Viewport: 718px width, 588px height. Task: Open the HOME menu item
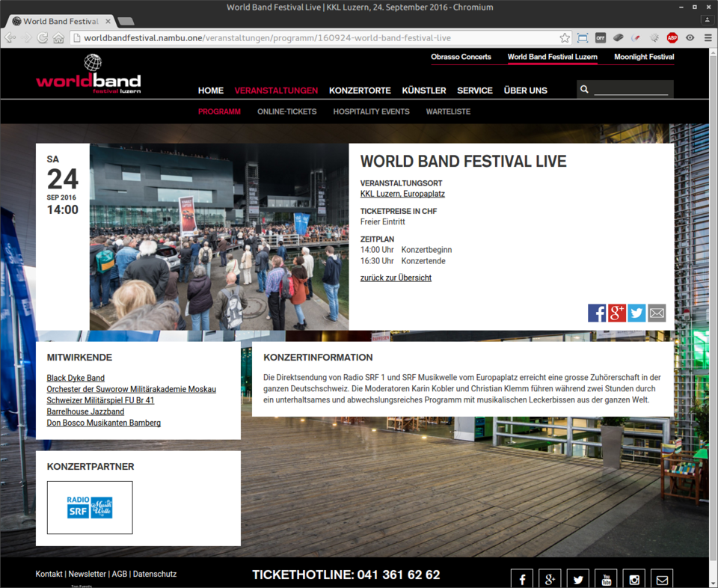(211, 91)
